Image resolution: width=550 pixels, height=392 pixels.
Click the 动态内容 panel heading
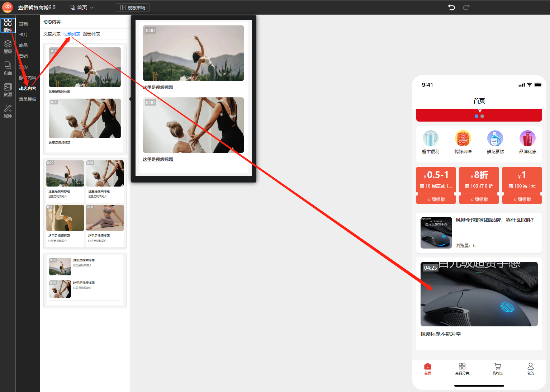point(52,22)
